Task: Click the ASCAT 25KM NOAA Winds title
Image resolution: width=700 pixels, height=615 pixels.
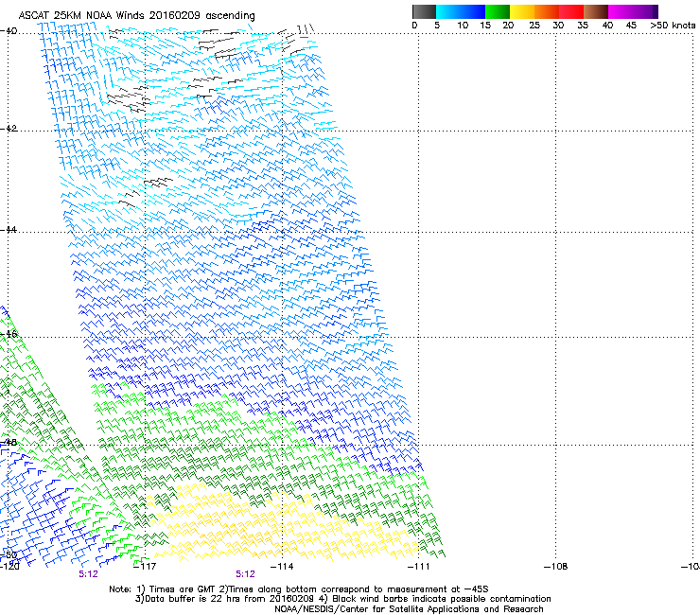Action: [x=136, y=16]
